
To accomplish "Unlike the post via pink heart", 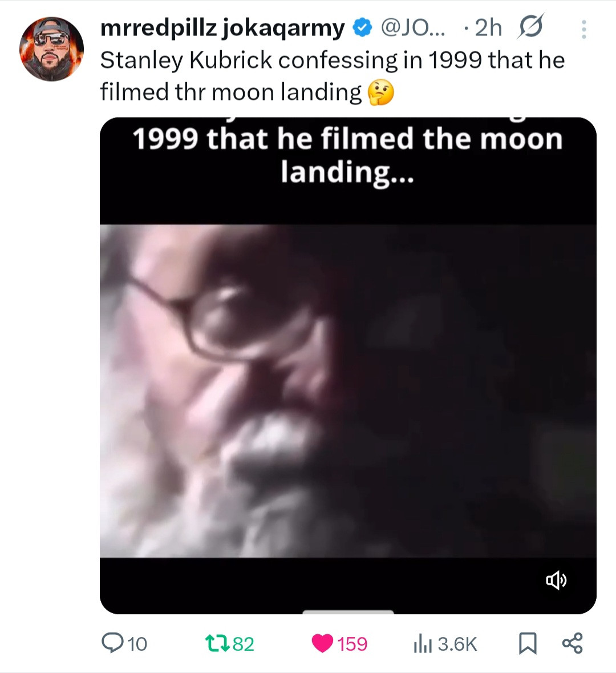I will click(x=322, y=643).
